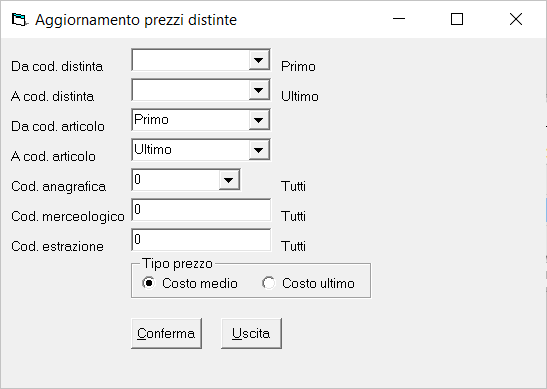Click the A cod. articolo field showing Ultimo
Screen dimensions: 547x389
pos(191,150)
